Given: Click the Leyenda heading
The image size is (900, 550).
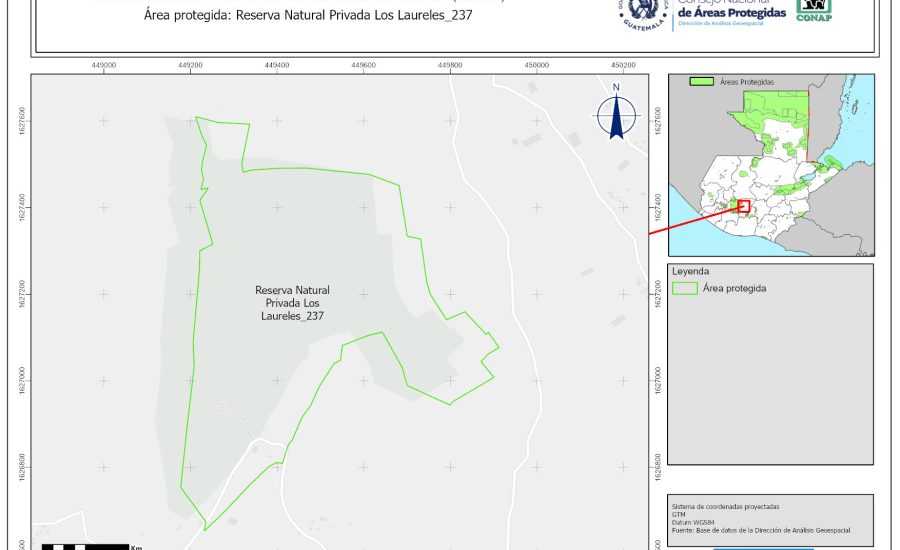Looking at the screenshot, I should tap(690, 271).
